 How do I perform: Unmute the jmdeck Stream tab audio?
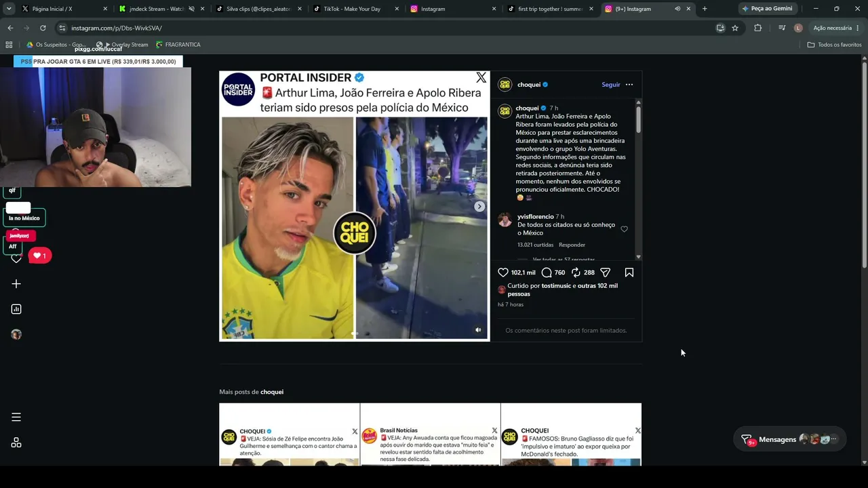pos(191,9)
